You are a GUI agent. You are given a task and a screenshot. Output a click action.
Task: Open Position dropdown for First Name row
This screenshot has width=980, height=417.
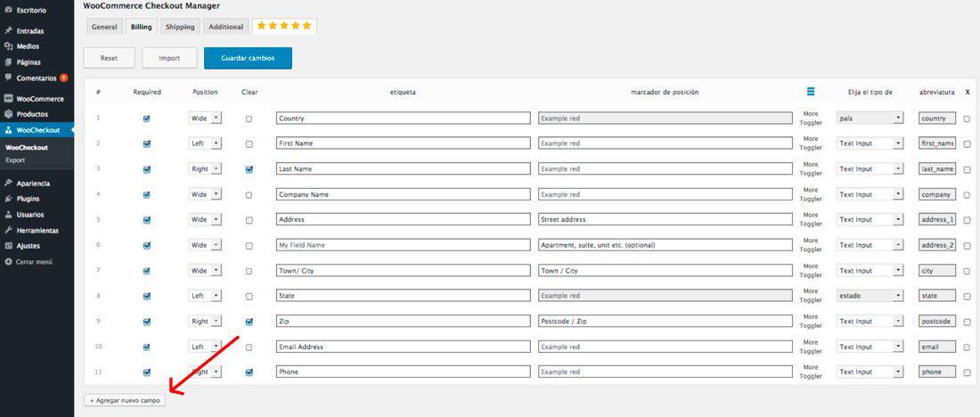coord(205,143)
